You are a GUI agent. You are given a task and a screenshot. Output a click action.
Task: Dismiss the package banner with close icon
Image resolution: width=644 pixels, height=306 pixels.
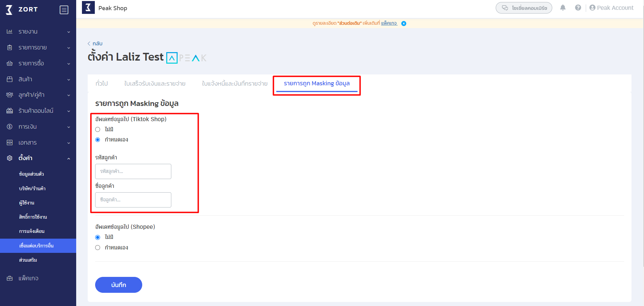click(404, 23)
